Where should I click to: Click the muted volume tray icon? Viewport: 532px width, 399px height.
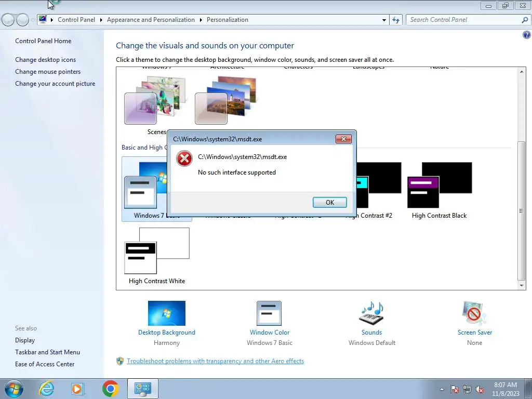[x=480, y=389]
